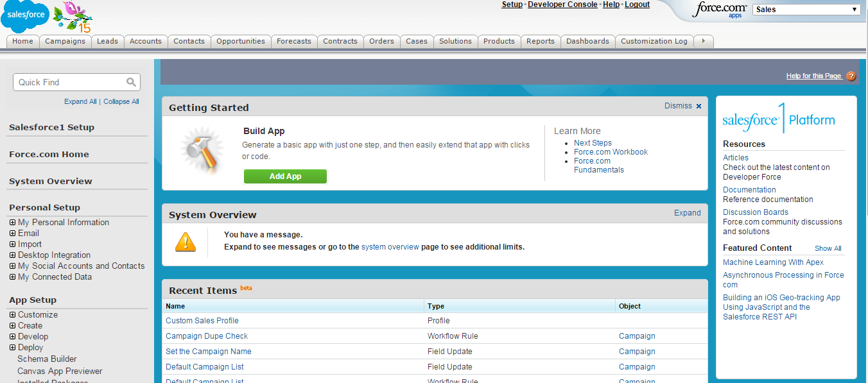Open the Sales app dropdown menu
The image size is (868, 383).
point(806,9)
